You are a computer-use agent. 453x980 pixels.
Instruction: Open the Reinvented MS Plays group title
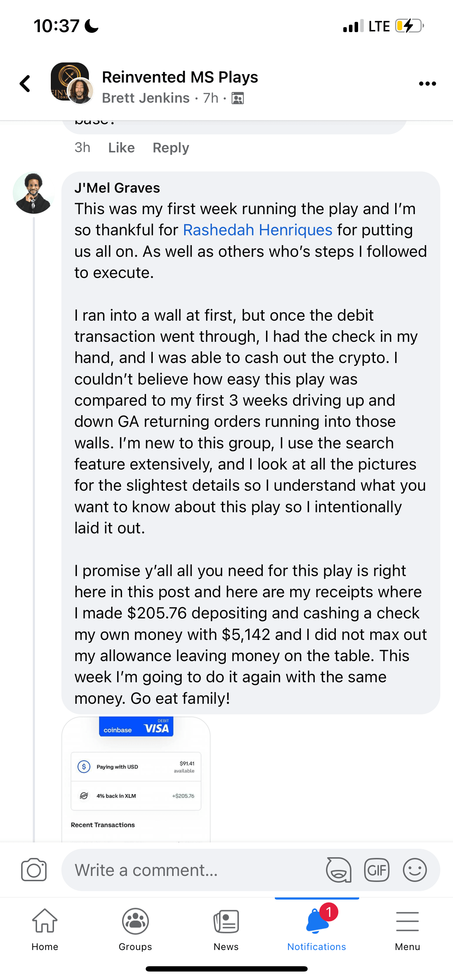(x=180, y=77)
